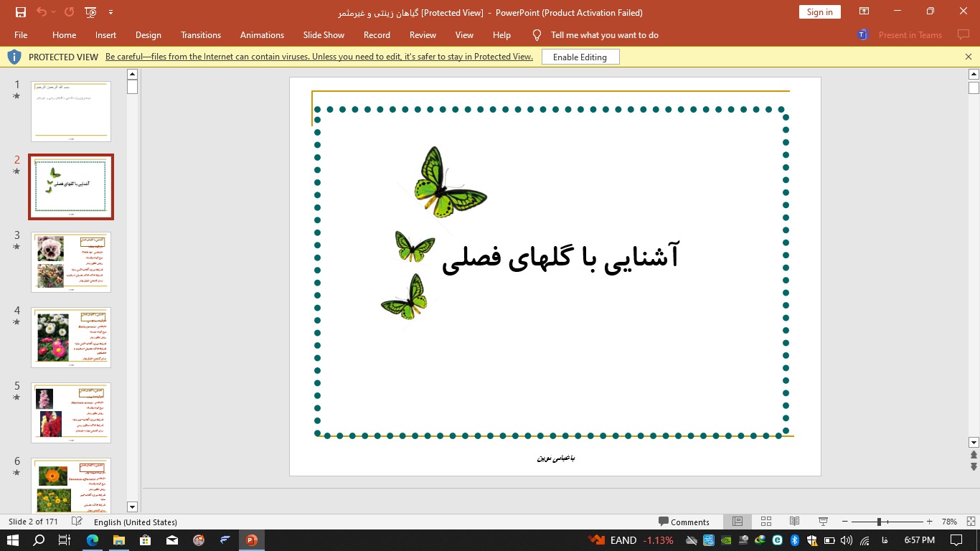Open the Transitions tab
This screenshot has width=980, height=551.
[201, 34]
